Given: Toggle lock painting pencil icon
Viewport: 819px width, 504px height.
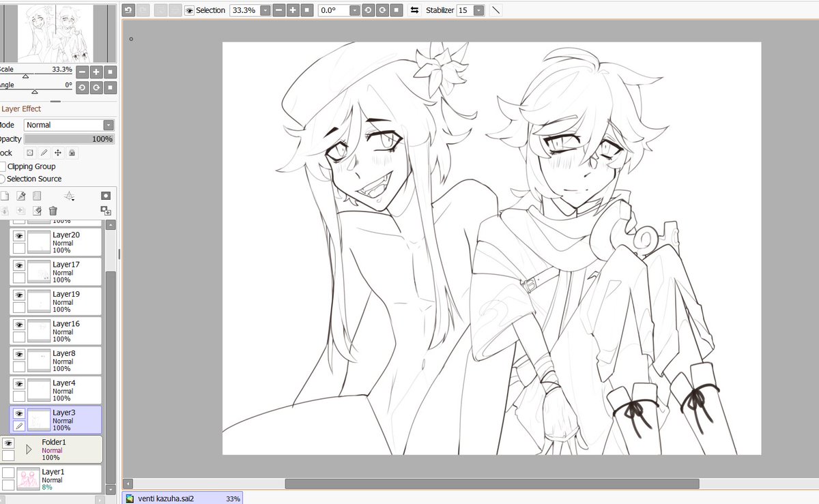Looking at the screenshot, I should coord(44,153).
